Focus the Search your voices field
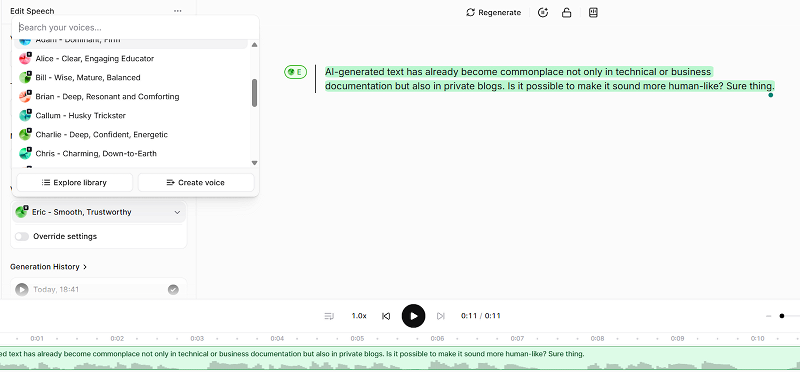 [x=135, y=28]
